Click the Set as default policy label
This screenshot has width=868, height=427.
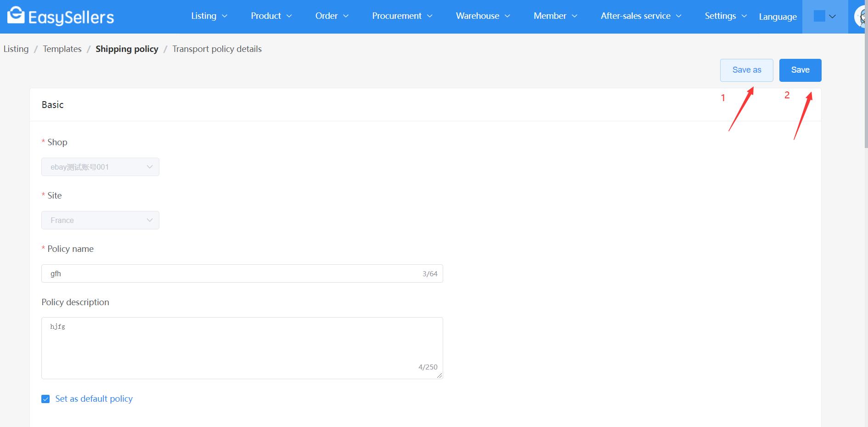[x=94, y=399]
